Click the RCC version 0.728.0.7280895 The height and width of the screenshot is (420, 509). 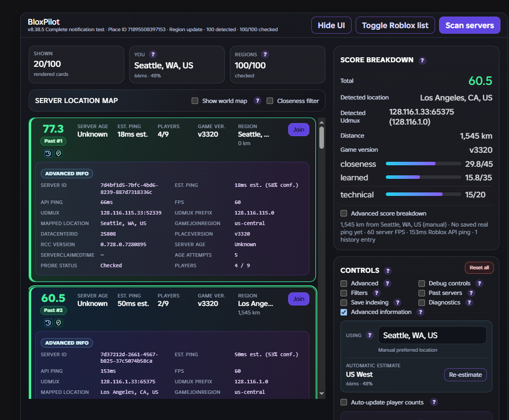point(123,244)
